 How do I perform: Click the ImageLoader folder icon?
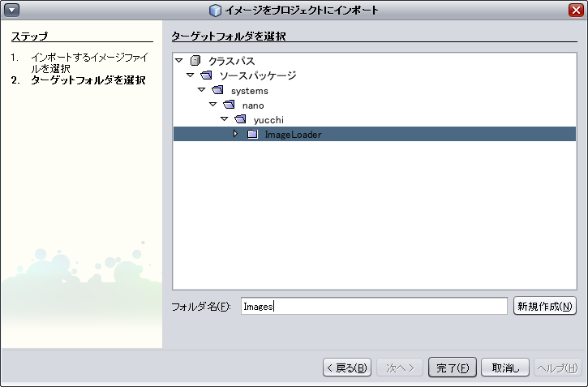click(x=252, y=134)
